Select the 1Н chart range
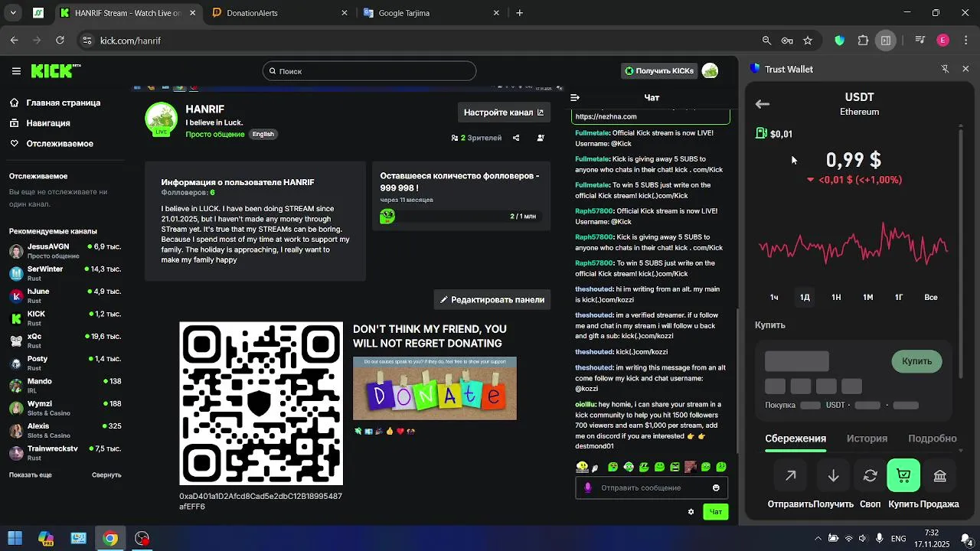This screenshot has height=551, width=980. pos(836,297)
